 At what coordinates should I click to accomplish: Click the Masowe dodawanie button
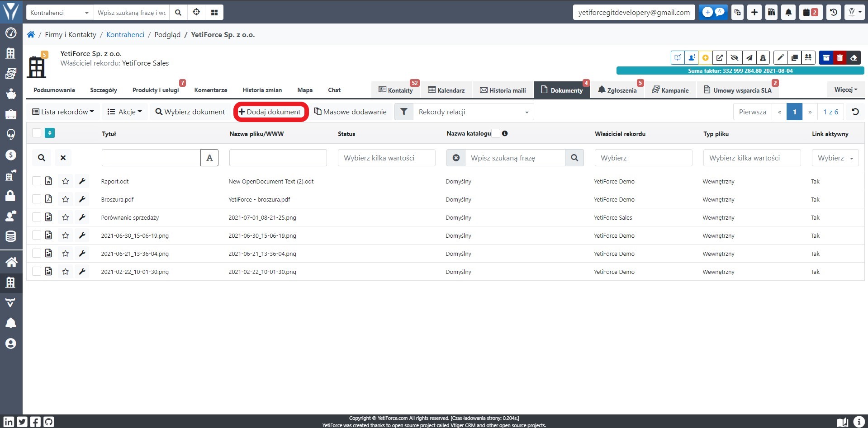pos(351,112)
